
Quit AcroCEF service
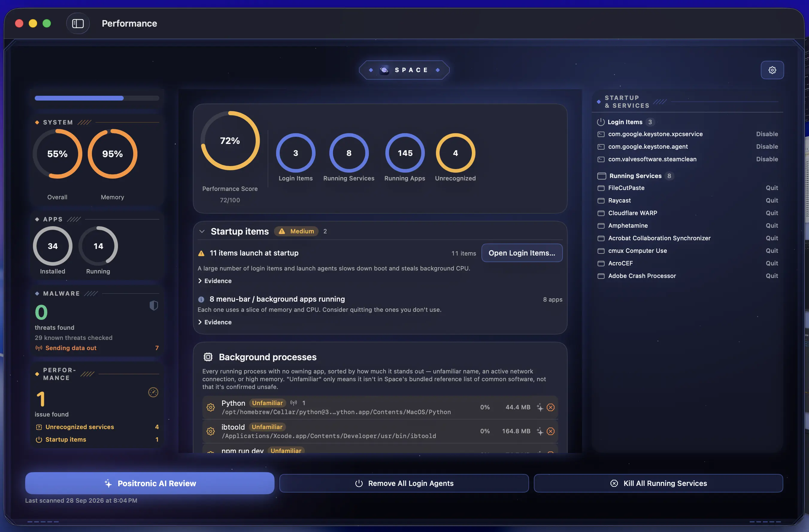pos(772,263)
